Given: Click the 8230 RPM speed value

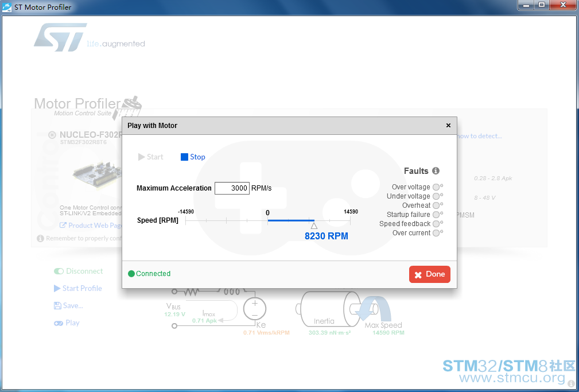Looking at the screenshot, I should pyautogui.click(x=327, y=236).
